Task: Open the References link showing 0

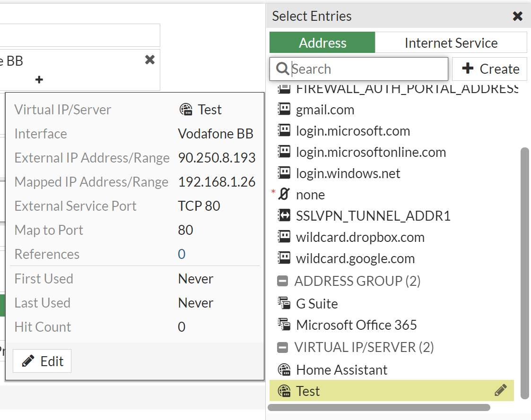Action: pyautogui.click(x=182, y=254)
